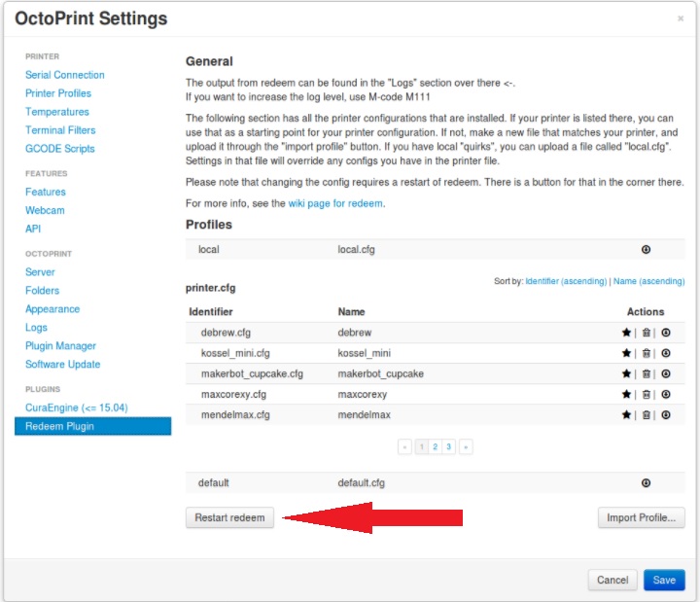Click the Identifier column header
The height and width of the screenshot is (602, 700).
tap(211, 312)
